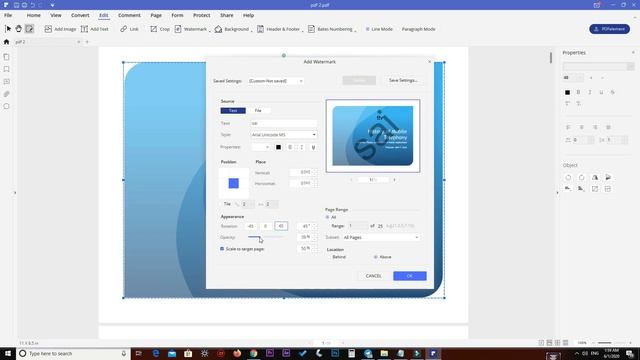
Task: Click the Crop tool
Action: [x=160, y=29]
